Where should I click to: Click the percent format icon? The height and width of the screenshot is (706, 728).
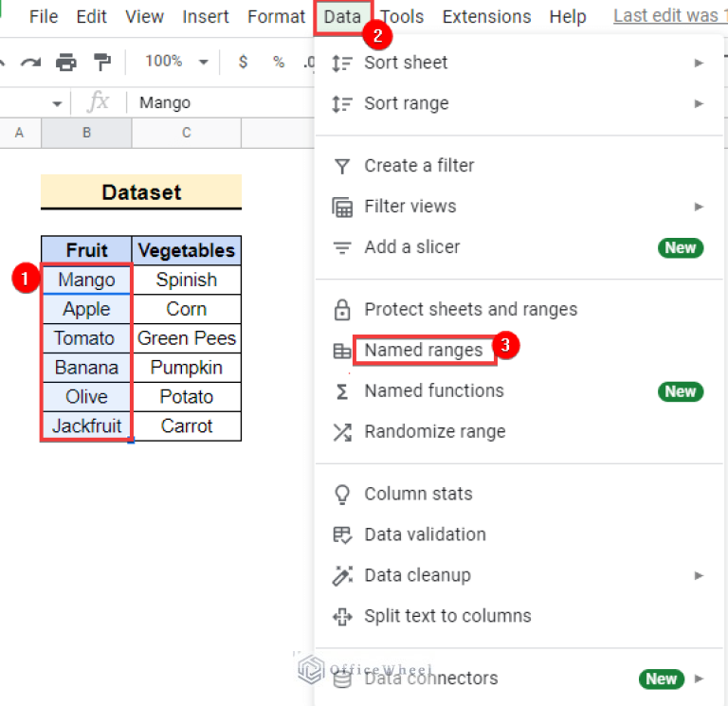point(279,62)
